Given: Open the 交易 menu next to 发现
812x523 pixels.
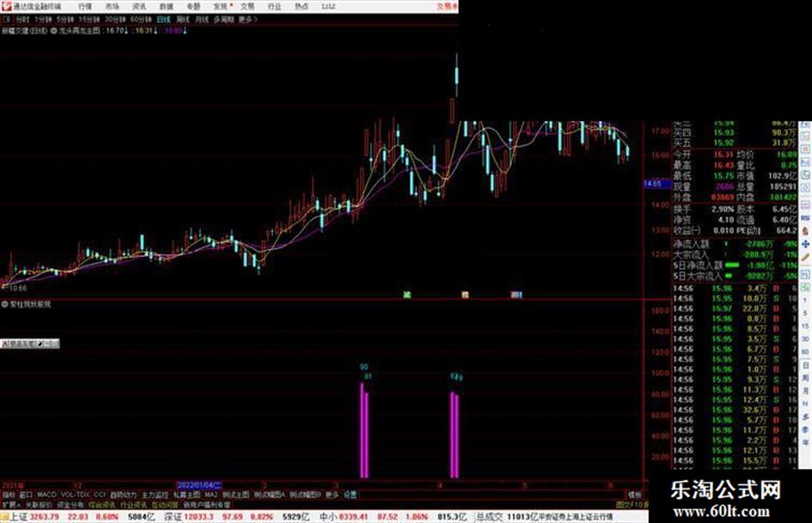Looking at the screenshot, I should pyautogui.click(x=247, y=6).
